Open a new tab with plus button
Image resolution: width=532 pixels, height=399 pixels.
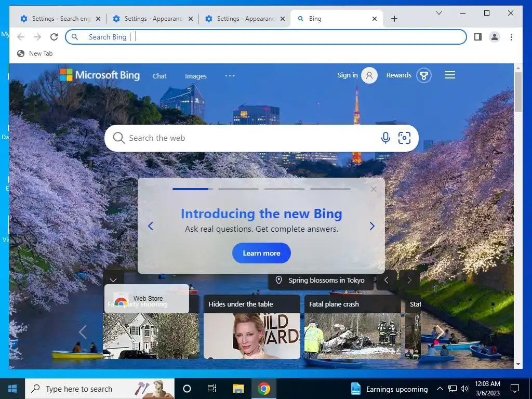tap(394, 19)
